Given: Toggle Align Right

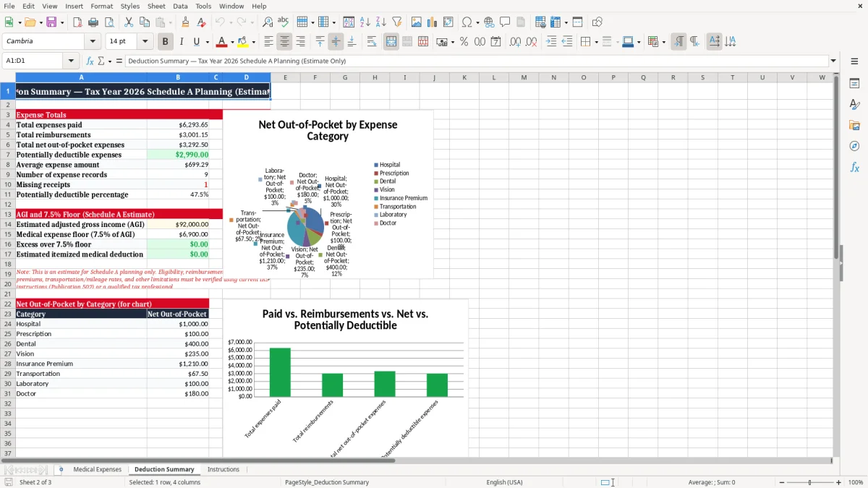Looking at the screenshot, I should pyautogui.click(x=300, y=42).
